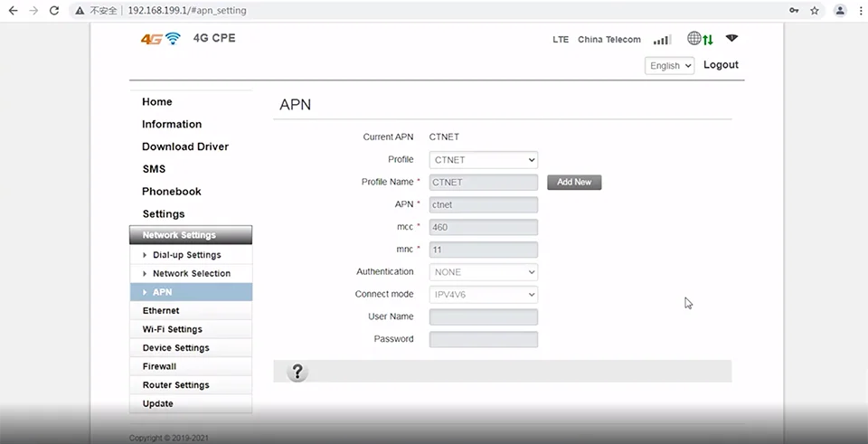Change language with English dropdown
The image size is (868, 444).
[x=670, y=66]
